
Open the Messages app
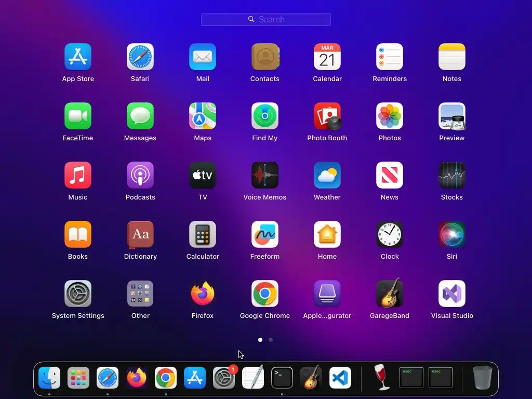tap(140, 116)
